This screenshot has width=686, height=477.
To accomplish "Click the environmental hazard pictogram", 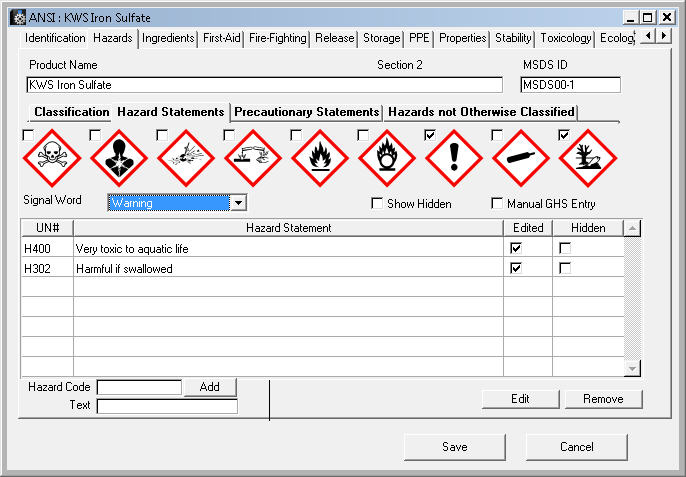I will click(588, 158).
